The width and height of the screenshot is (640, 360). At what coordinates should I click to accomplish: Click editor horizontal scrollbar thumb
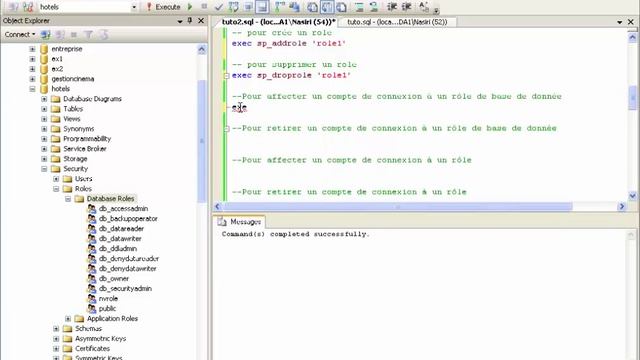(397, 207)
